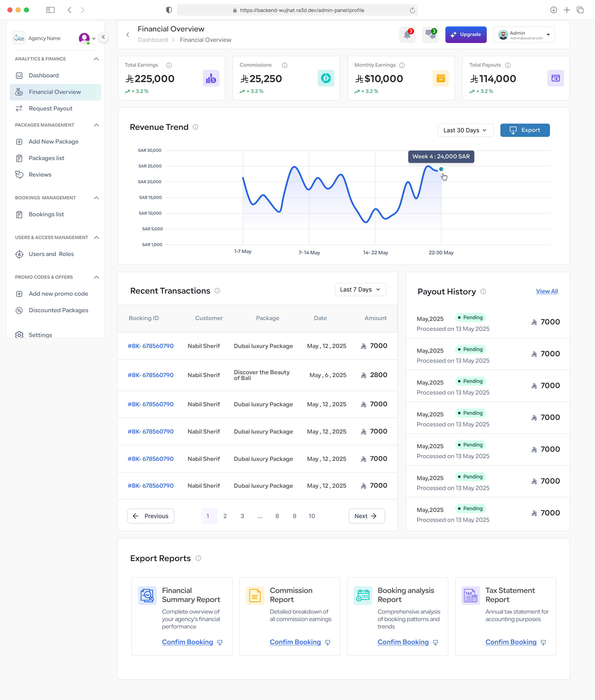Click the agency profile avatar
The width and height of the screenshot is (595, 700).
[x=84, y=38]
